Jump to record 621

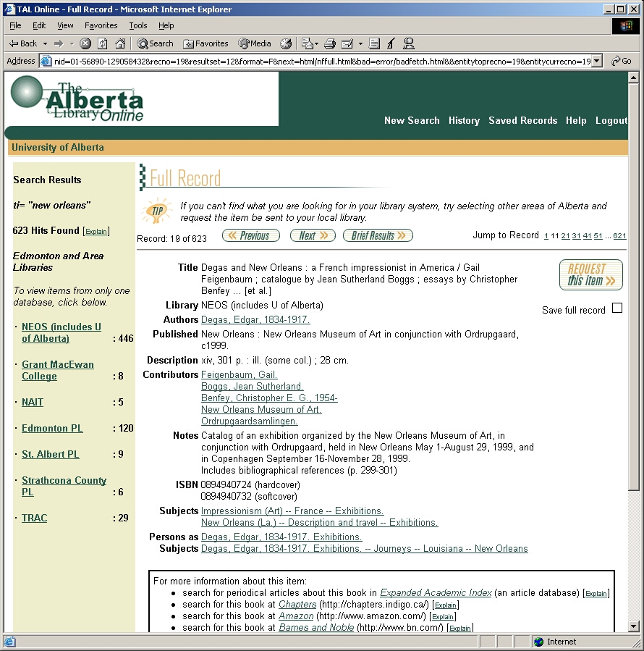[619, 236]
